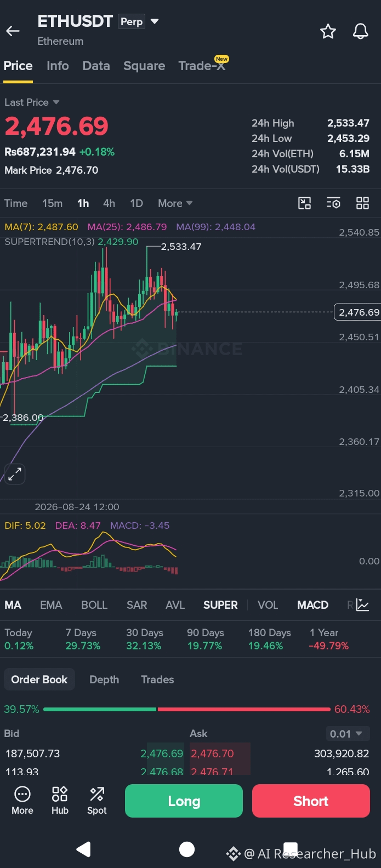Open the Square tab
Screen dimensions: 381x868
(x=144, y=66)
